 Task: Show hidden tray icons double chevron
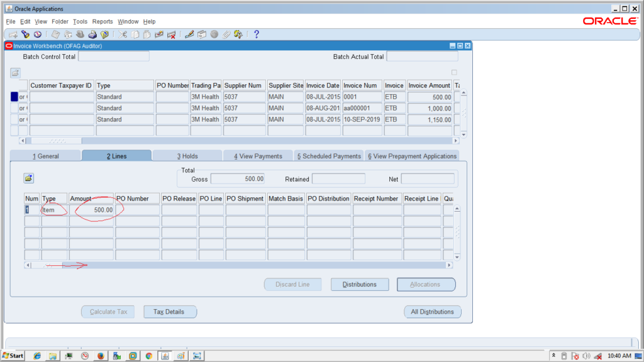[553, 356]
